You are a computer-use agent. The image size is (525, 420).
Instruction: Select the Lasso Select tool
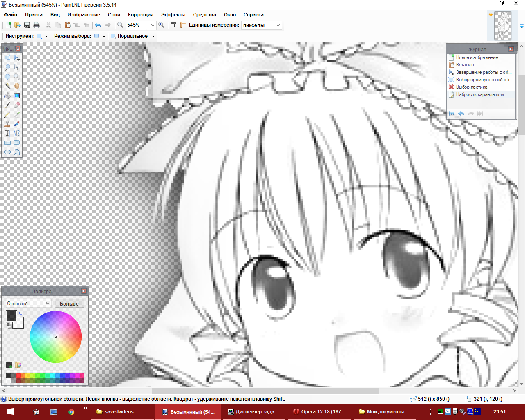coord(7,68)
